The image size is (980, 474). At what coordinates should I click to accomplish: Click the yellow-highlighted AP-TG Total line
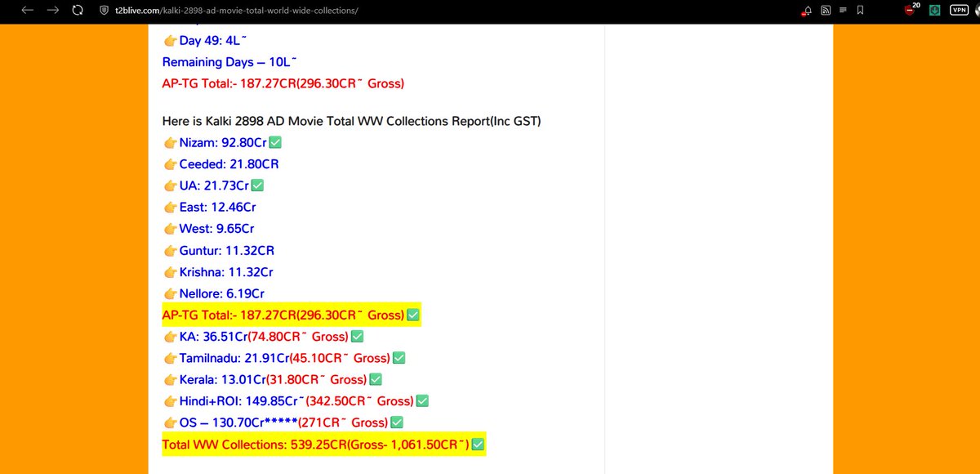(291, 315)
